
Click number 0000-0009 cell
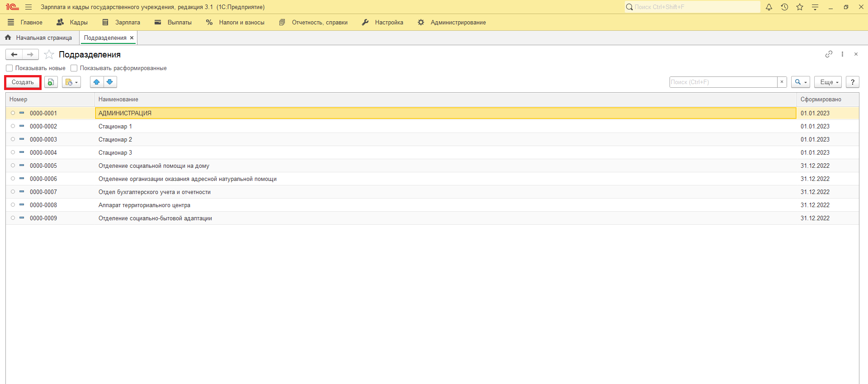pos(43,218)
